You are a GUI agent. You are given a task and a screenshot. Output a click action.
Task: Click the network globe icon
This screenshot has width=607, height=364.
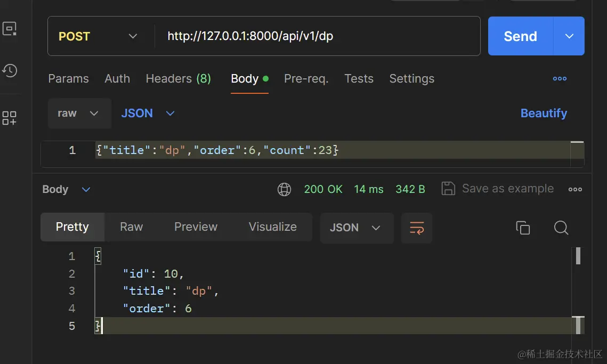[284, 189]
